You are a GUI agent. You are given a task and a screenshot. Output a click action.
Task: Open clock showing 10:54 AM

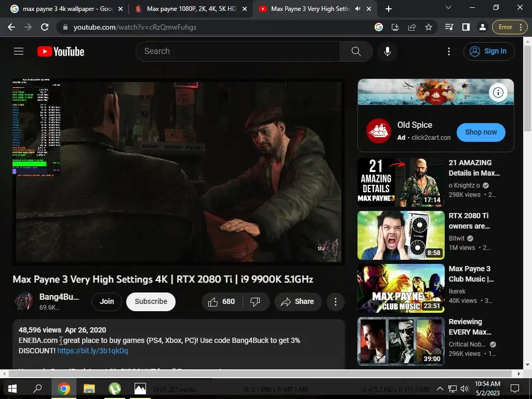[487, 389]
